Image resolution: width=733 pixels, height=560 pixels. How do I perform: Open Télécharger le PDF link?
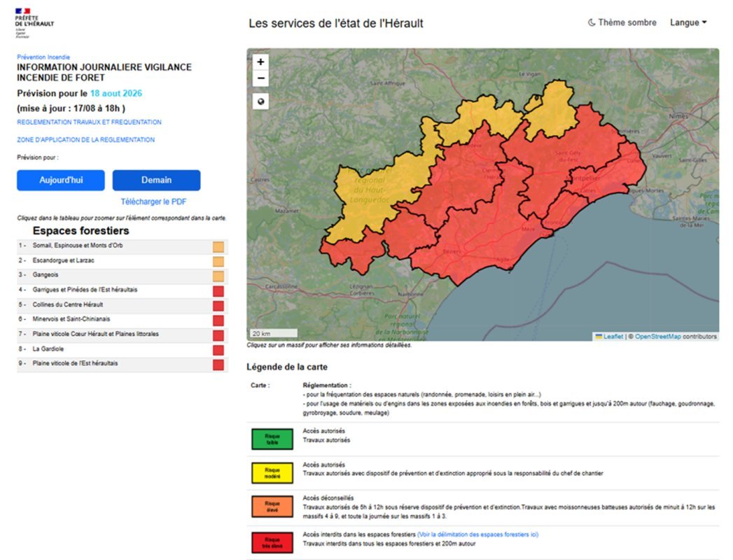[153, 202]
